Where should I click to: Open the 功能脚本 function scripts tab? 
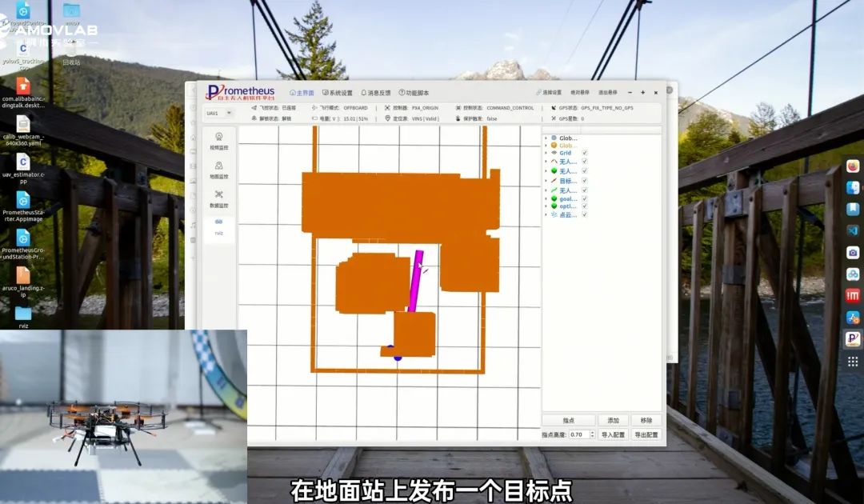[414, 93]
